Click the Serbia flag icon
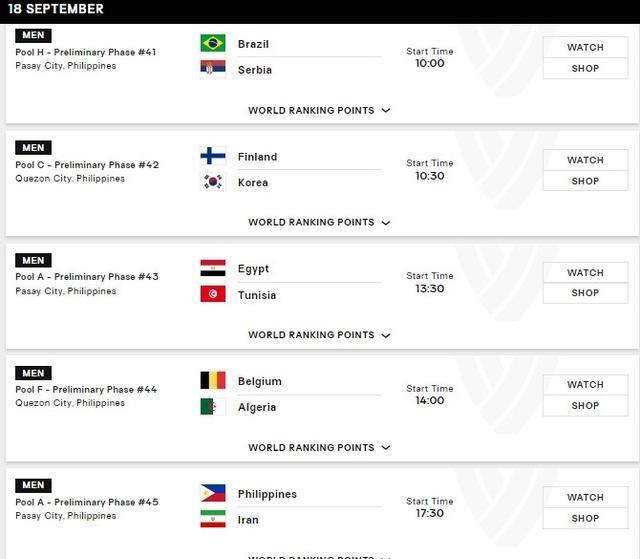 pos(212,69)
